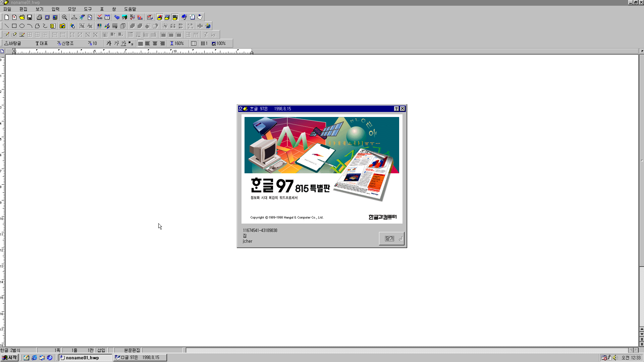
Task: Open the 모양 menu
Action: (72, 9)
